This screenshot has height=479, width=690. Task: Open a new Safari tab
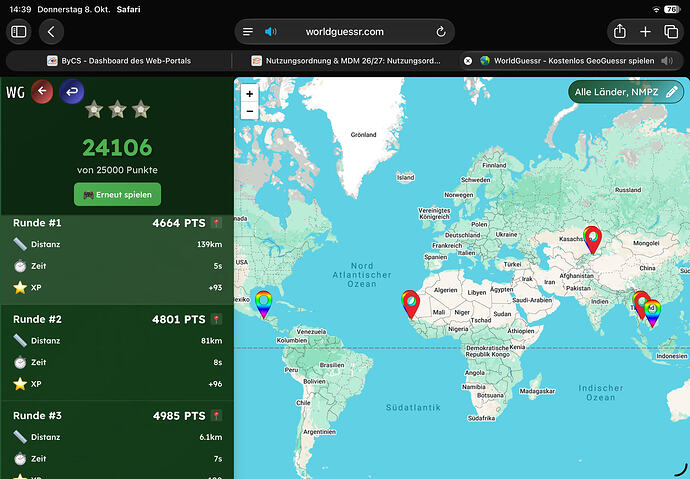[645, 32]
